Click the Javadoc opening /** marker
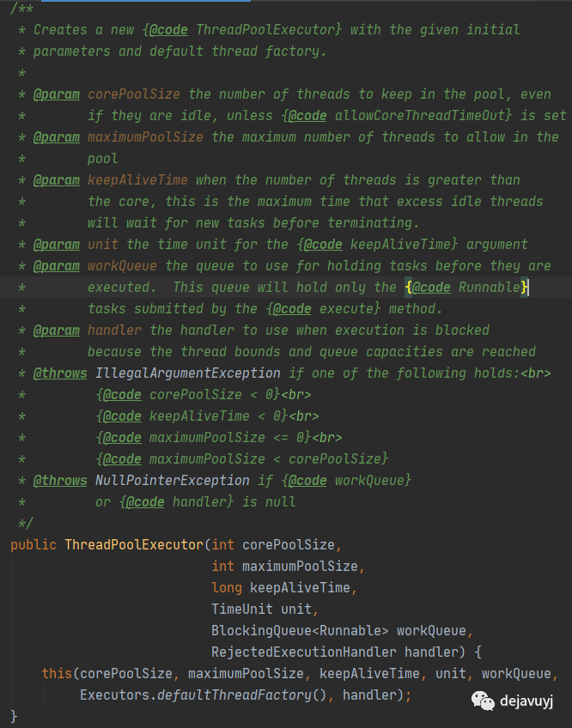The image size is (572, 728). click(x=21, y=9)
